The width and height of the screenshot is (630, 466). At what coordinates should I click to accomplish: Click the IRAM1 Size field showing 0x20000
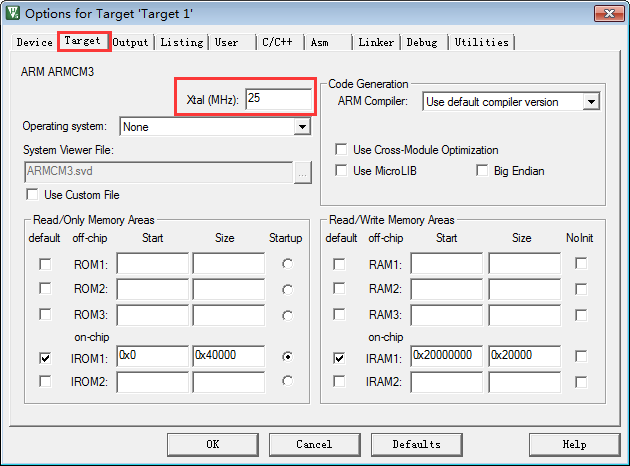pos(524,356)
